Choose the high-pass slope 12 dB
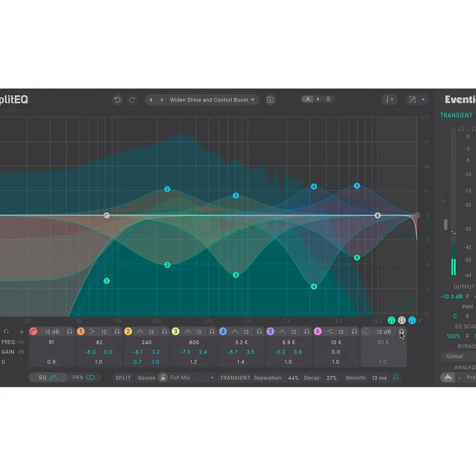Screen dimensions: 476x476 [x=52, y=332]
